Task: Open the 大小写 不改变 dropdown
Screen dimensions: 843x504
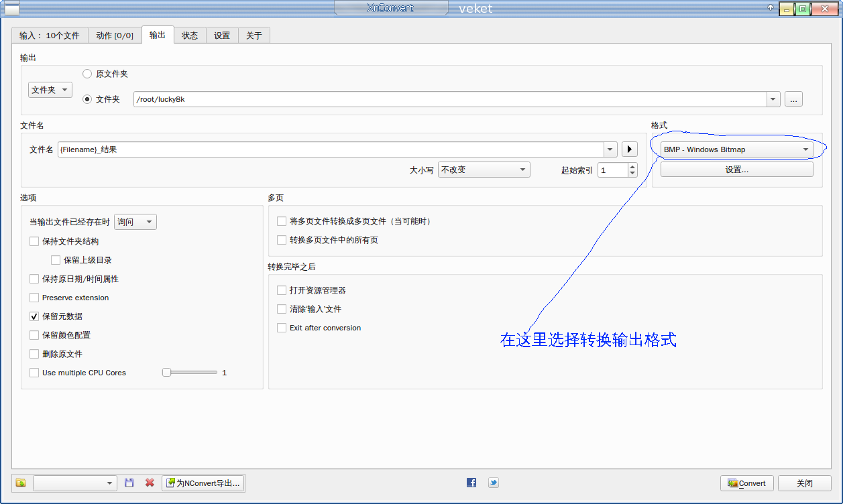Action: point(484,170)
